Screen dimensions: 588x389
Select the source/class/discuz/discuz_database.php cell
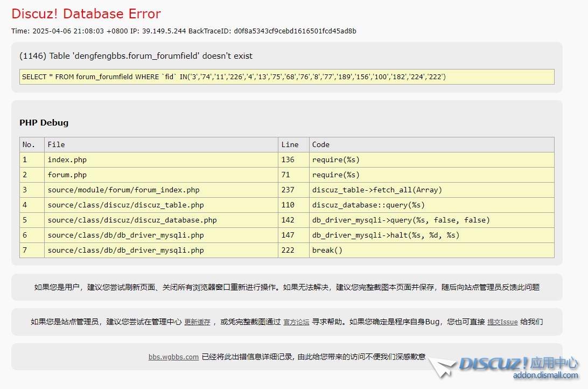coord(161,220)
